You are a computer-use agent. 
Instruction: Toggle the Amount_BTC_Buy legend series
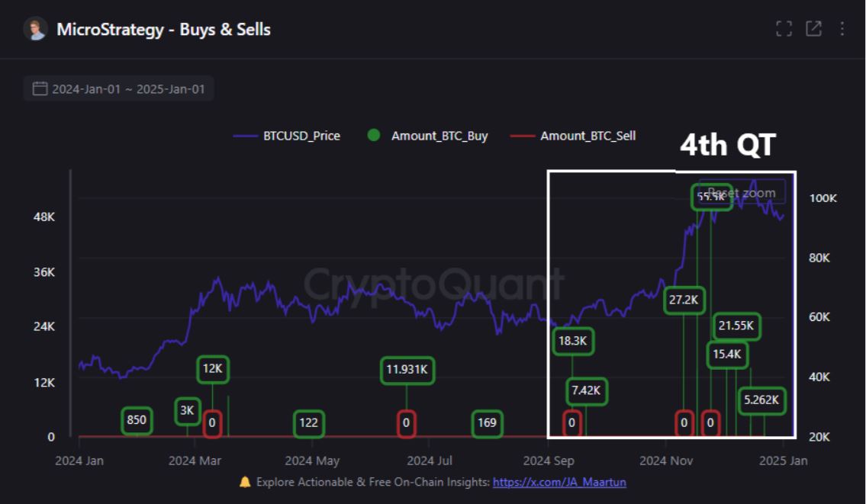click(427, 136)
